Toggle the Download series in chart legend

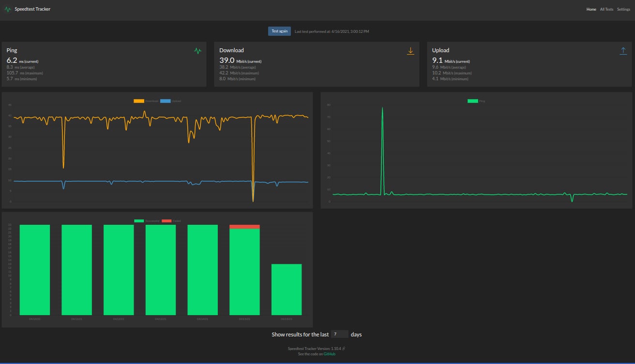145,101
